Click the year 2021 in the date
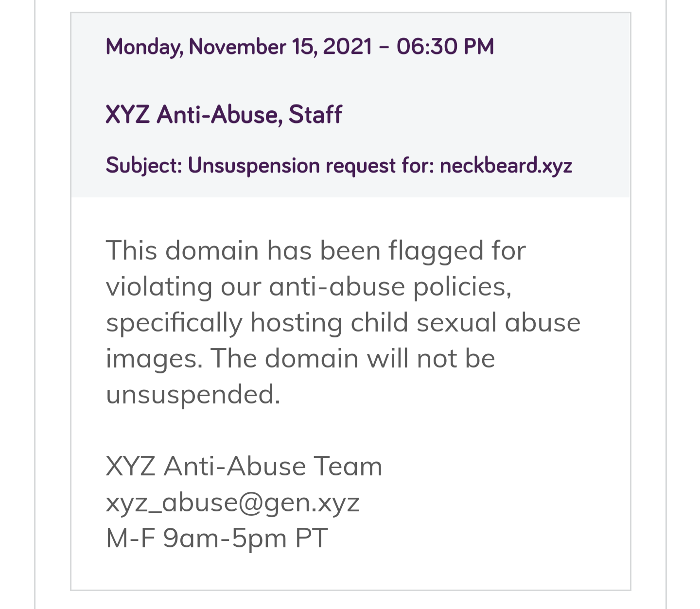 pyautogui.click(x=347, y=47)
